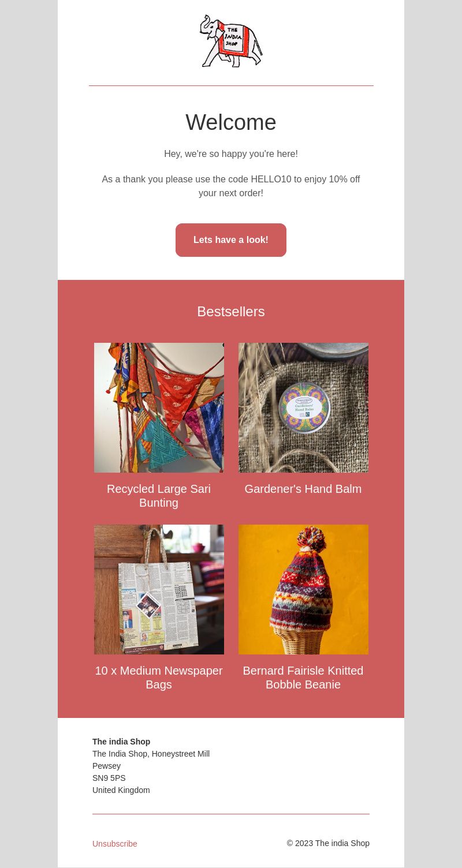The width and height of the screenshot is (462, 868).
Task: View the knitted bobble beanie photo
Action: pyautogui.click(x=303, y=589)
